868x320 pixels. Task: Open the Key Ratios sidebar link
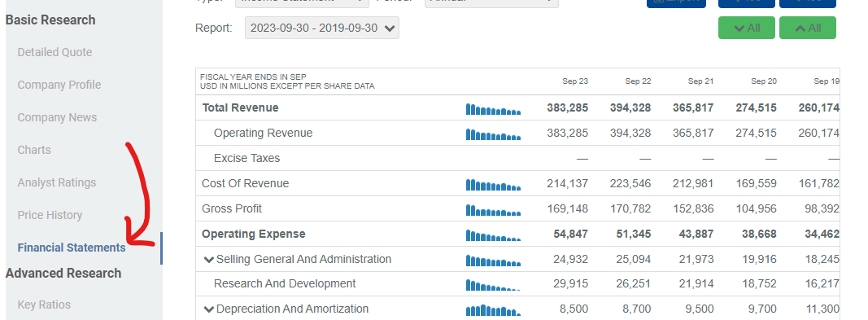(44, 305)
